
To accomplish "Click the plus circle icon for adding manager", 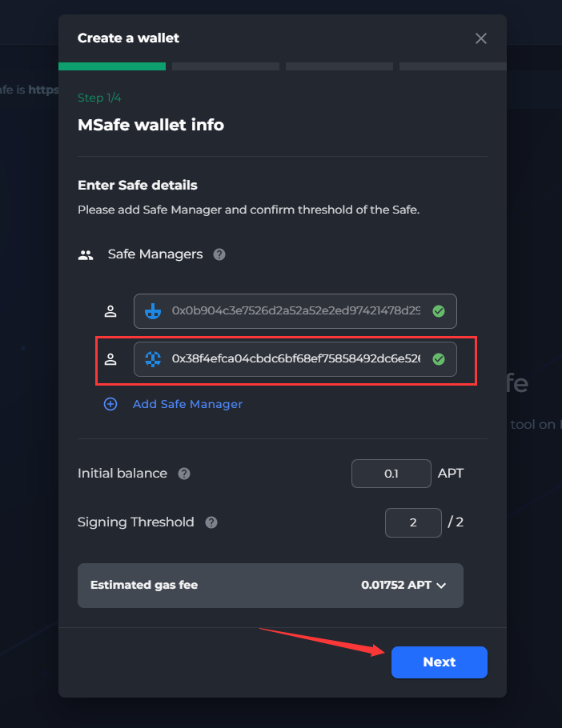I will (110, 404).
